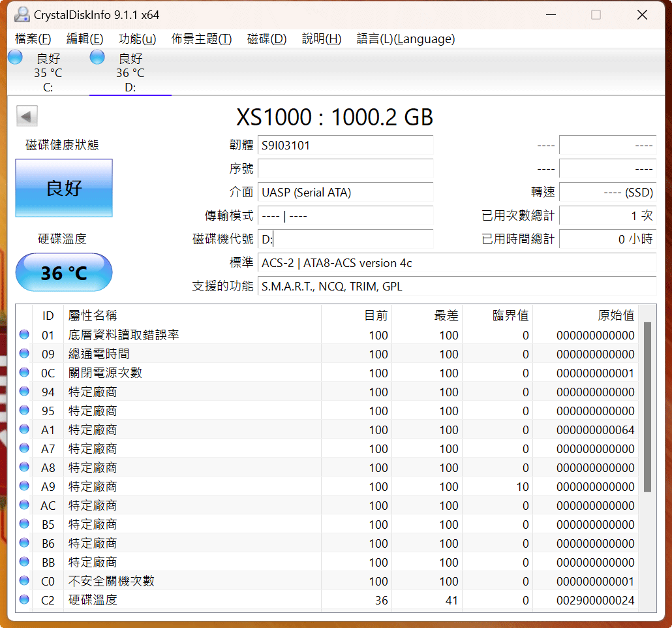Click the 轉速 field showing ---- (SSD)
The image size is (672, 628).
[x=607, y=192]
